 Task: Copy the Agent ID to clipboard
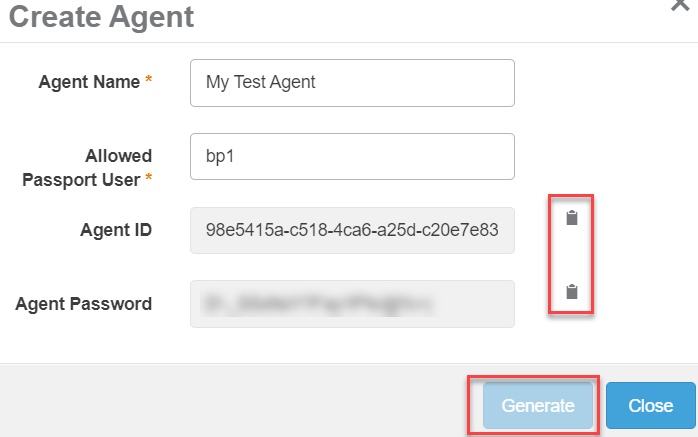pyautogui.click(x=572, y=218)
